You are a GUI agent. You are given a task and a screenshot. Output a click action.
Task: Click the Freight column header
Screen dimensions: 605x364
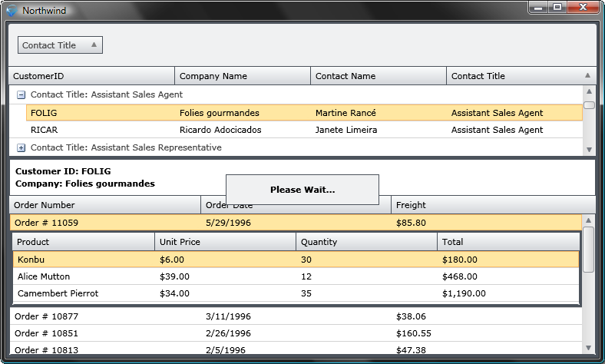[493, 205]
